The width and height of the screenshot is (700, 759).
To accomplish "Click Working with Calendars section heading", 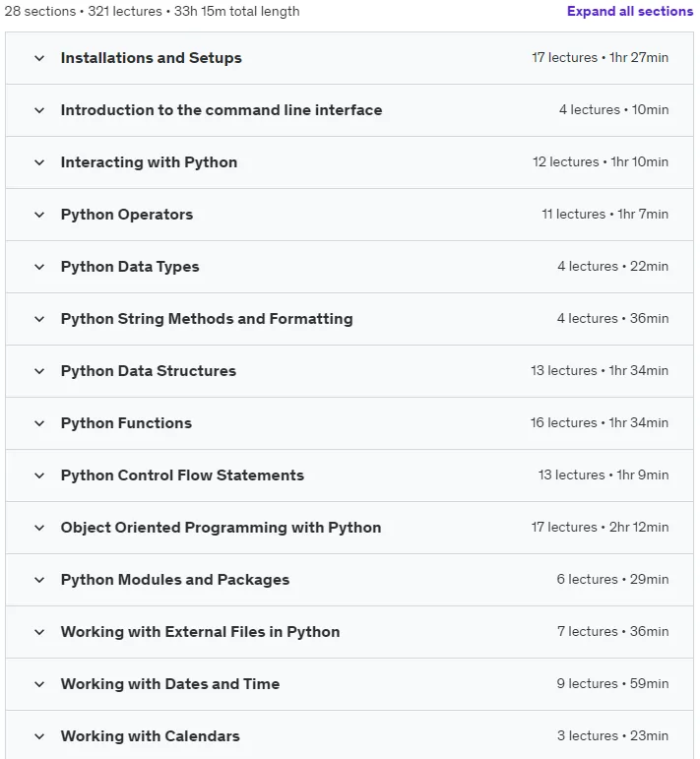I will point(150,736).
